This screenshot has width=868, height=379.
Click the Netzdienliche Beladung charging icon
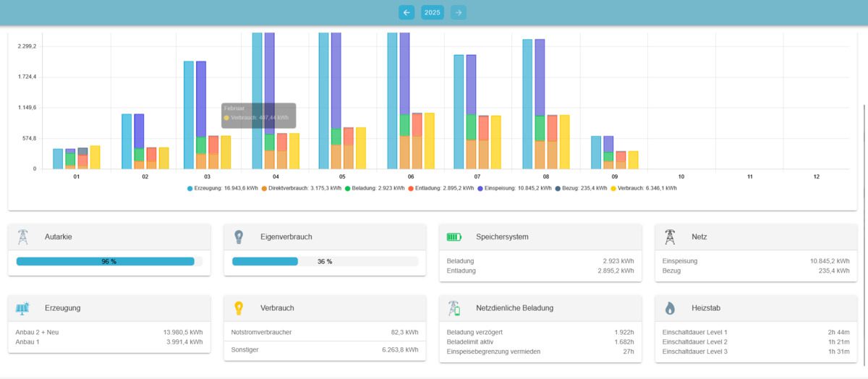coord(454,308)
